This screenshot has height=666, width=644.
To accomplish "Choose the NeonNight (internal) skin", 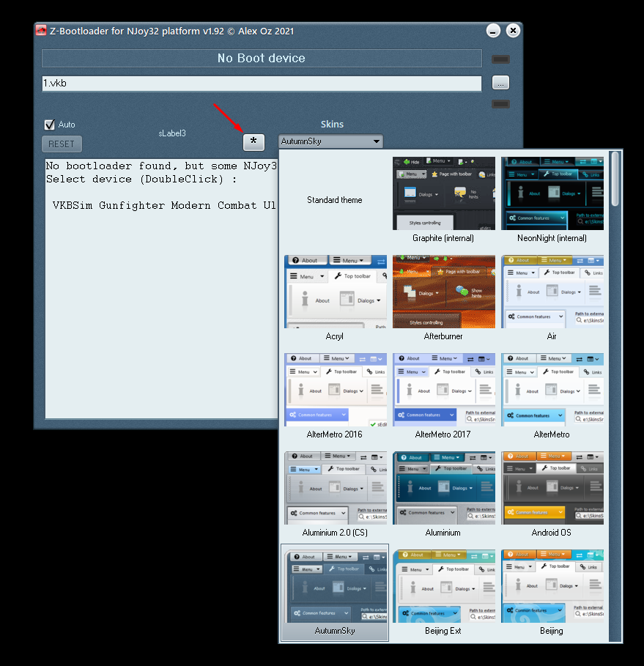I will pos(552,199).
